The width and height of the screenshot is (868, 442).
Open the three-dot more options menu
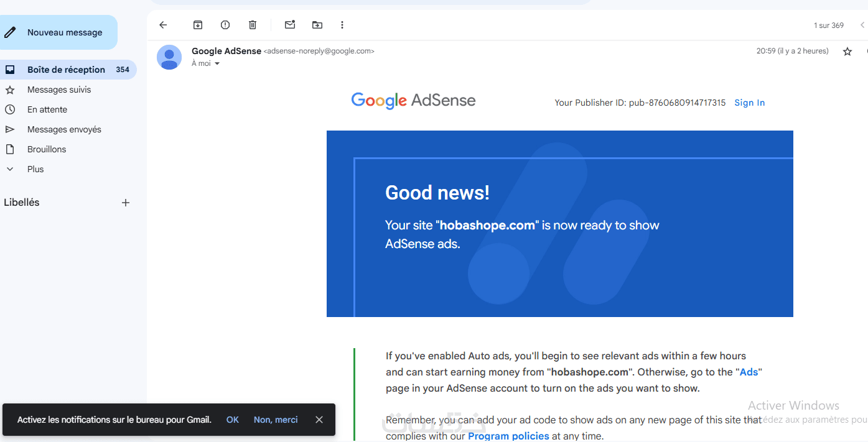342,25
